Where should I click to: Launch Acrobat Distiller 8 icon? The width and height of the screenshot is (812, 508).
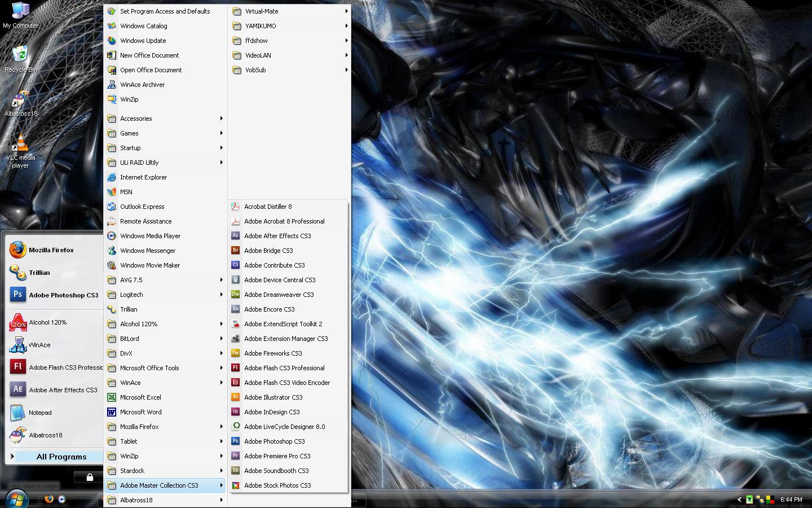point(236,207)
